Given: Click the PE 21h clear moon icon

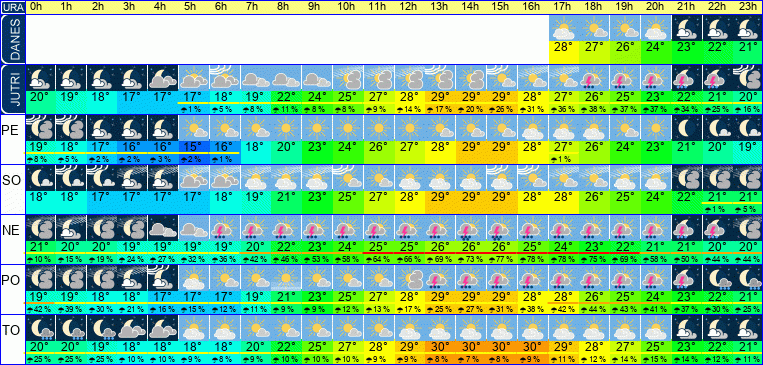Looking at the screenshot, I should click(x=687, y=128).
